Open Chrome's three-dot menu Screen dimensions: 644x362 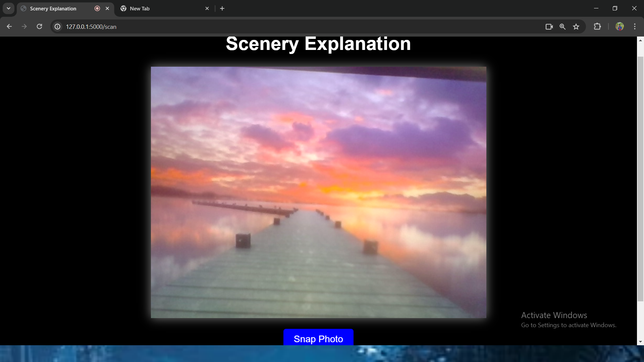coord(635,26)
